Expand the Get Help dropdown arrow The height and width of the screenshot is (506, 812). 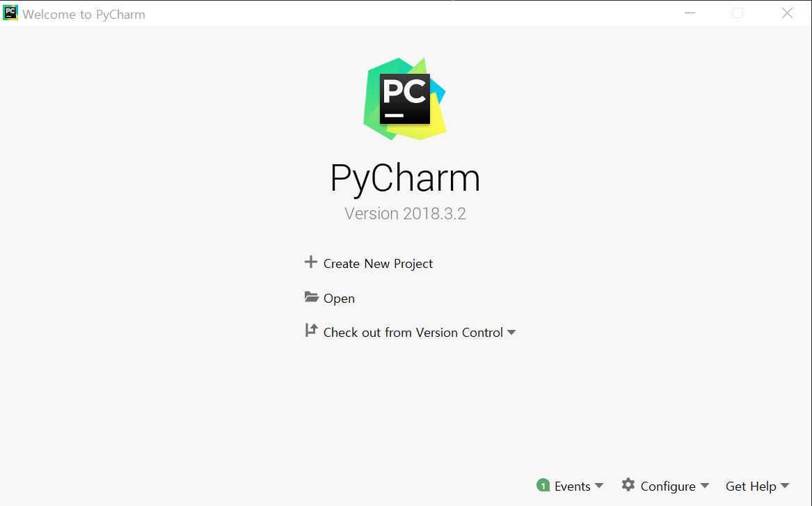[785, 486]
